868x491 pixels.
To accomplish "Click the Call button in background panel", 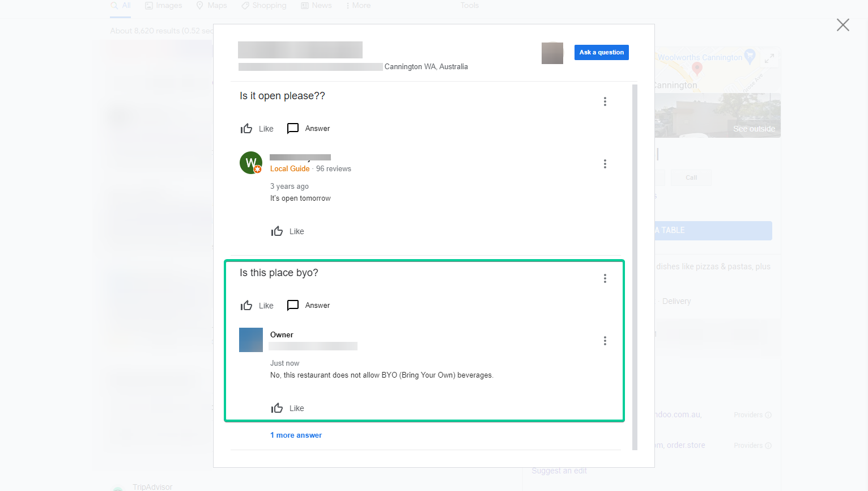I will point(691,177).
